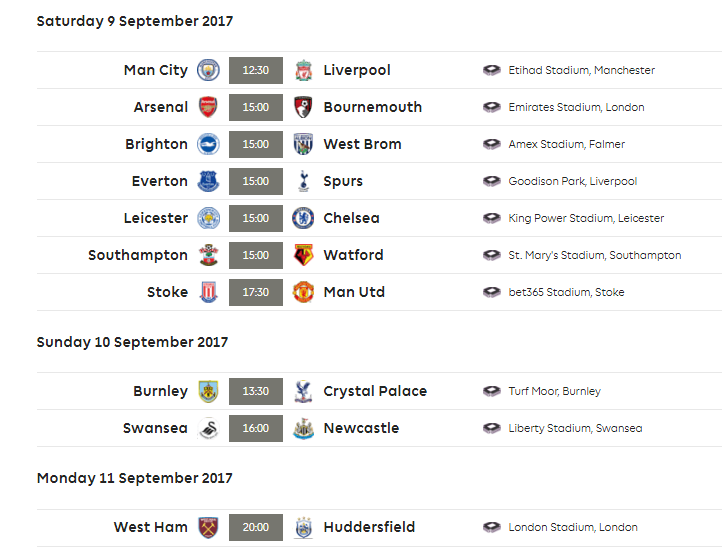The height and width of the screenshot is (555, 722).
Task: Click the Arsenal badge icon
Action: (208, 107)
